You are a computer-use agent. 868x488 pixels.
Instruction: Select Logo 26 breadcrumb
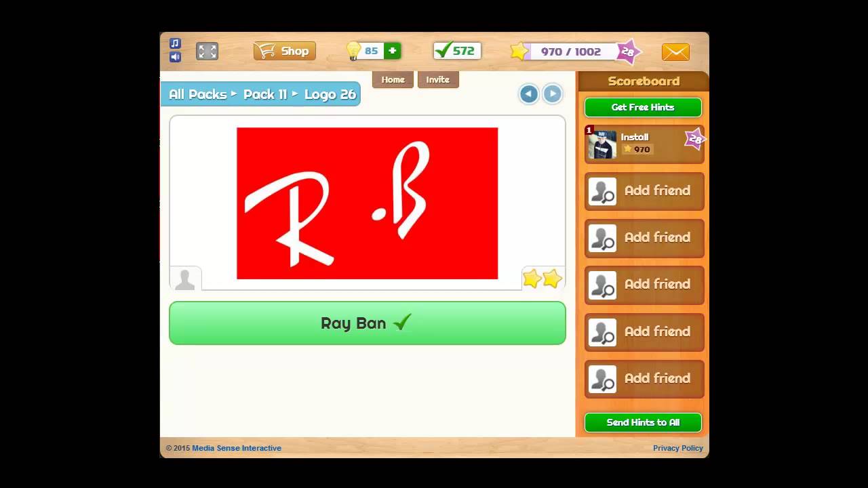coord(330,94)
